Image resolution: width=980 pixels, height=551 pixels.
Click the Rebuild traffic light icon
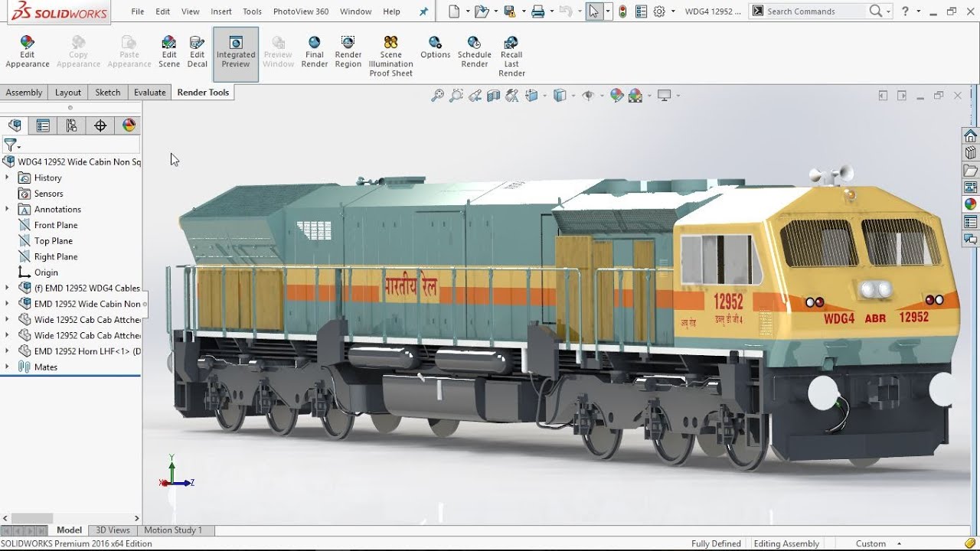pyautogui.click(x=622, y=11)
